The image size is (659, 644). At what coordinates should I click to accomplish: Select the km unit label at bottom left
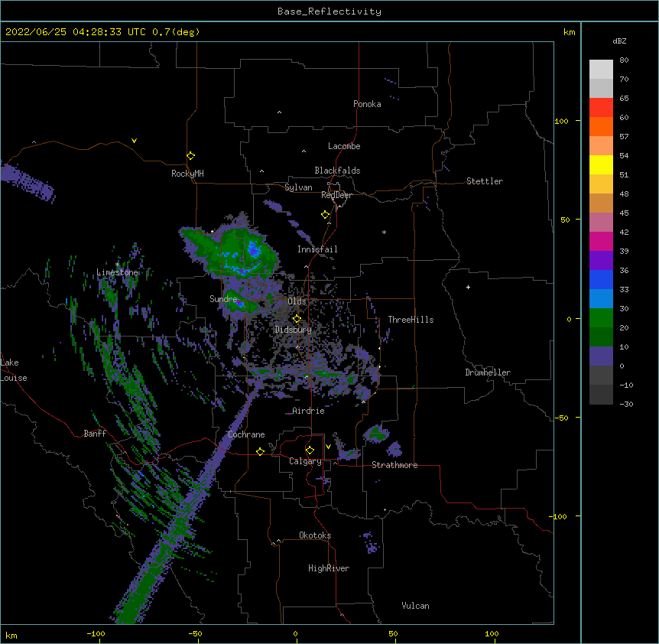pyautogui.click(x=11, y=635)
